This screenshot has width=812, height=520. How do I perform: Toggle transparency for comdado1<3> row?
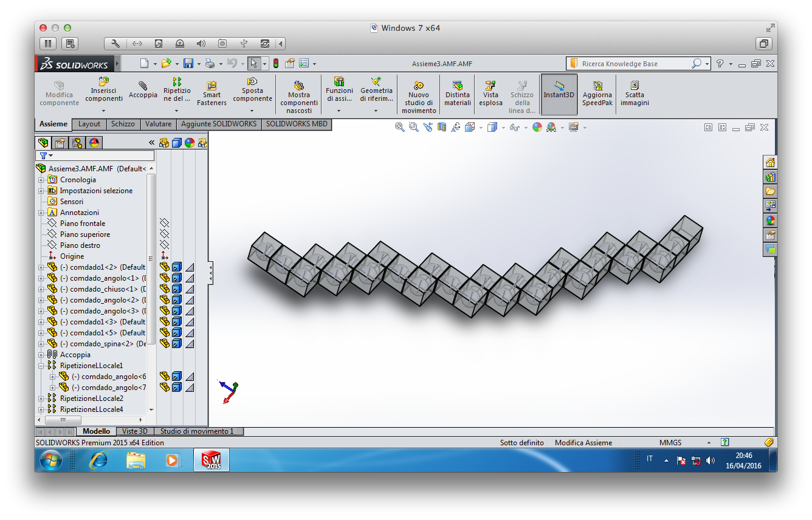190,322
